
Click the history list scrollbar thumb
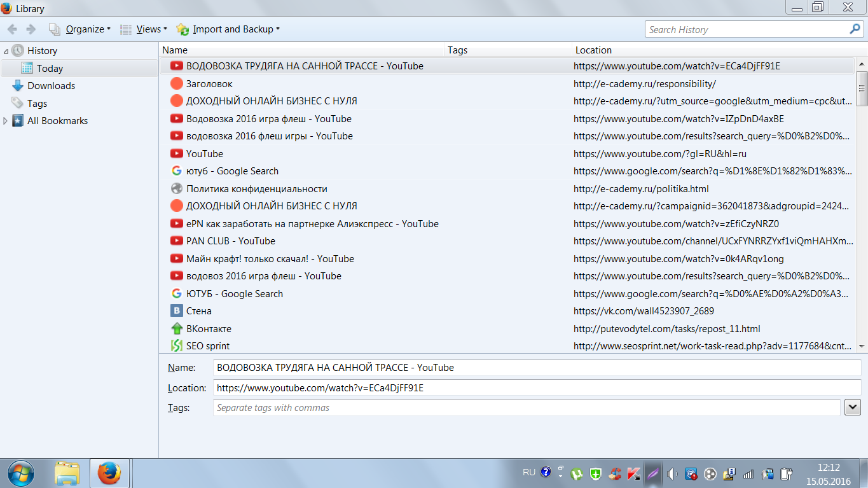click(862, 88)
